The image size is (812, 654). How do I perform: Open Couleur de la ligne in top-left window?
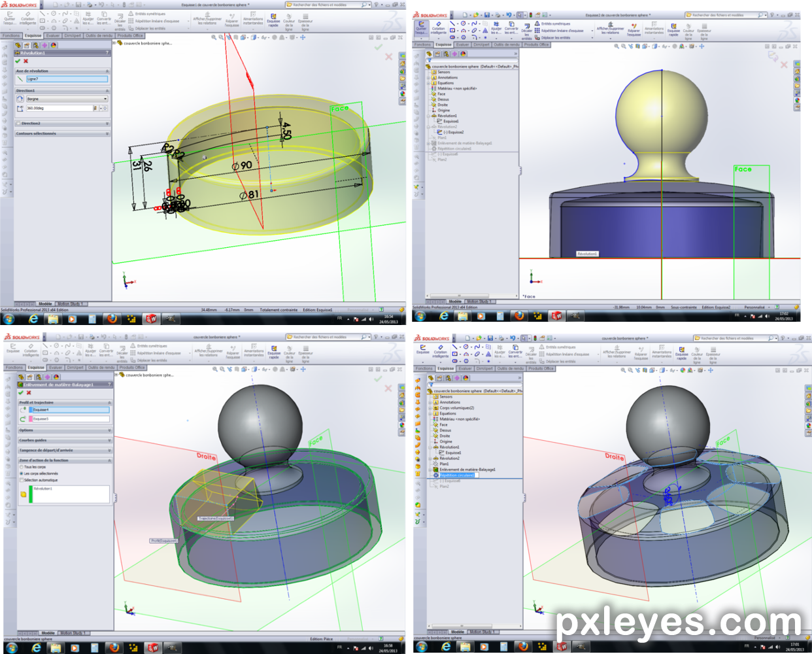point(289,23)
